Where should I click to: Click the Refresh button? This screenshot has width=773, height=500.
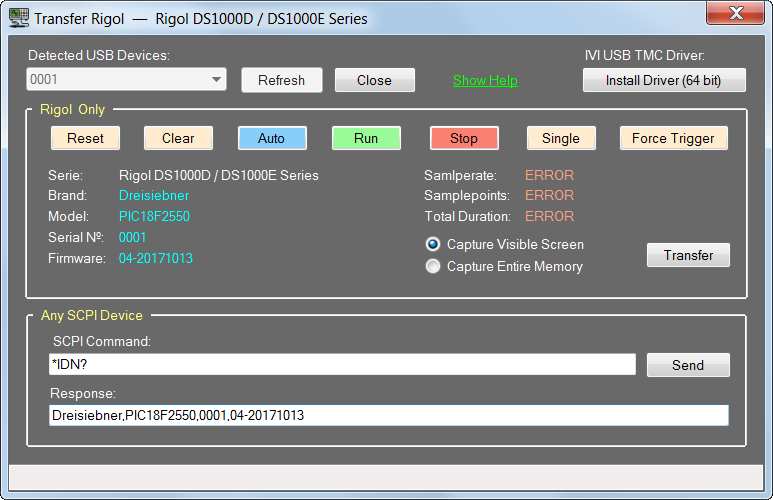pos(281,80)
